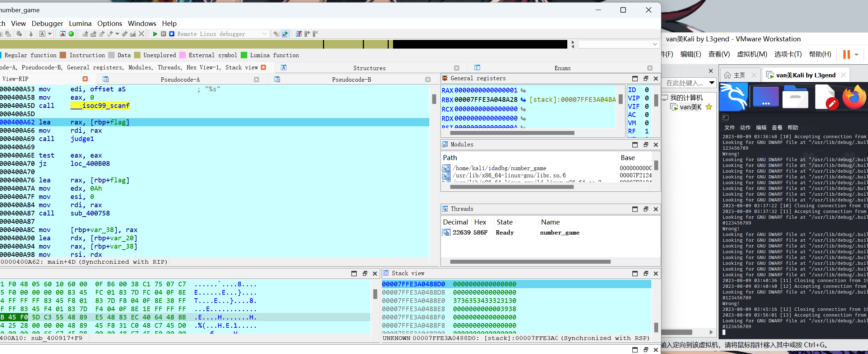The height and width of the screenshot is (354, 868).
Task: Click disassembly vertical scrollbar thumb
Action: pyautogui.click(x=434, y=99)
